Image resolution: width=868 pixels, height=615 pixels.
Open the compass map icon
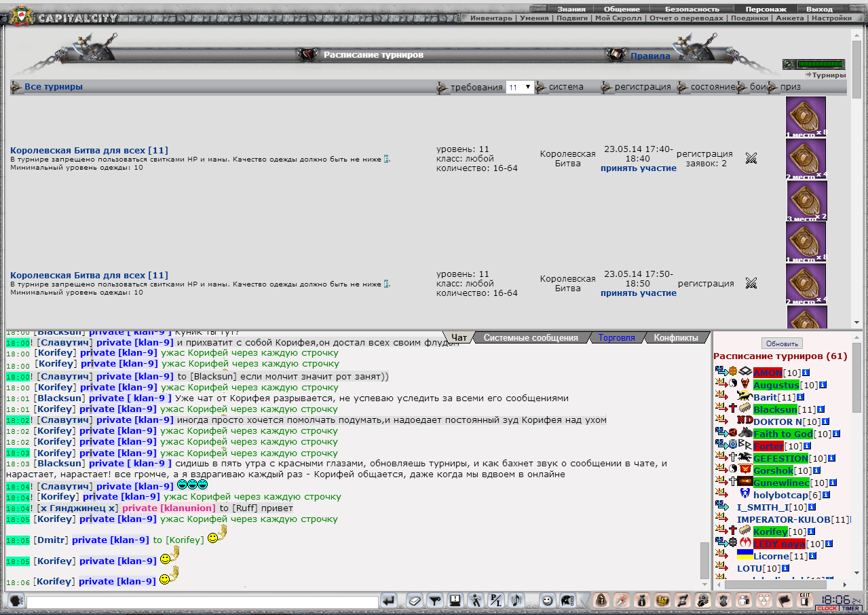(x=622, y=601)
